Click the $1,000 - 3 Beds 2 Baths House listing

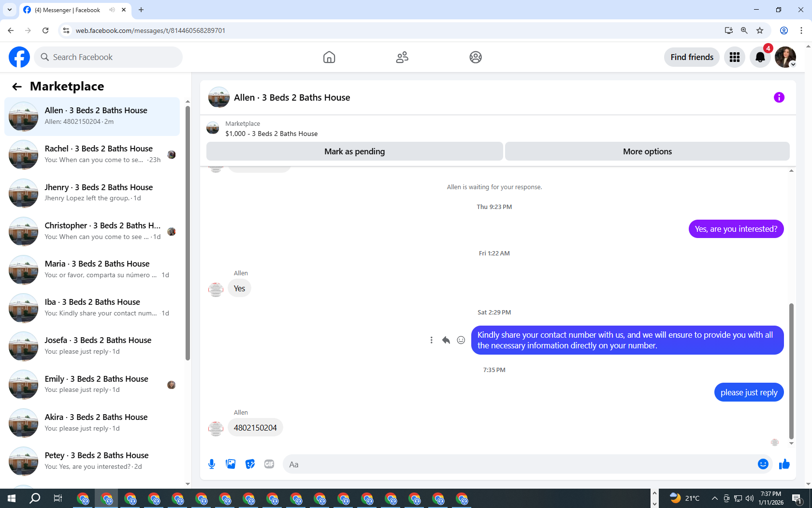[271, 134]
